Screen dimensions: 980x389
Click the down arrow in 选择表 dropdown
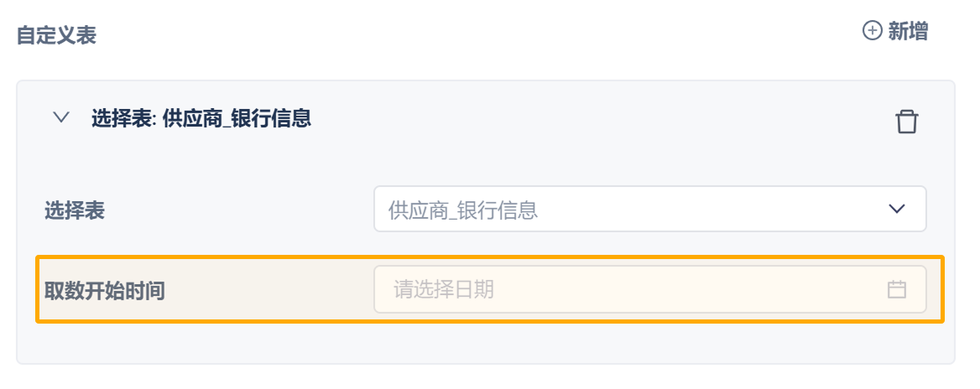[896, 209]
